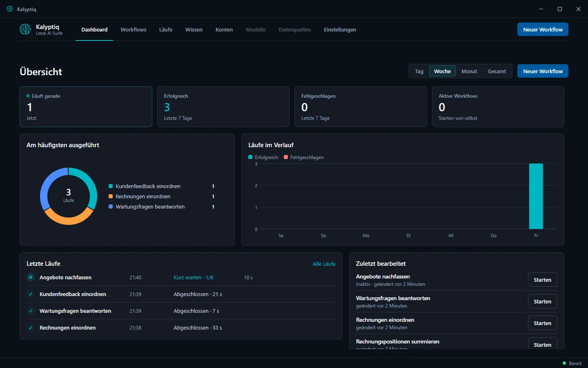Open the Fehlgeschlagen stat card
The width and height of the screenshot is (588, 368).
[x=361, y=107]
